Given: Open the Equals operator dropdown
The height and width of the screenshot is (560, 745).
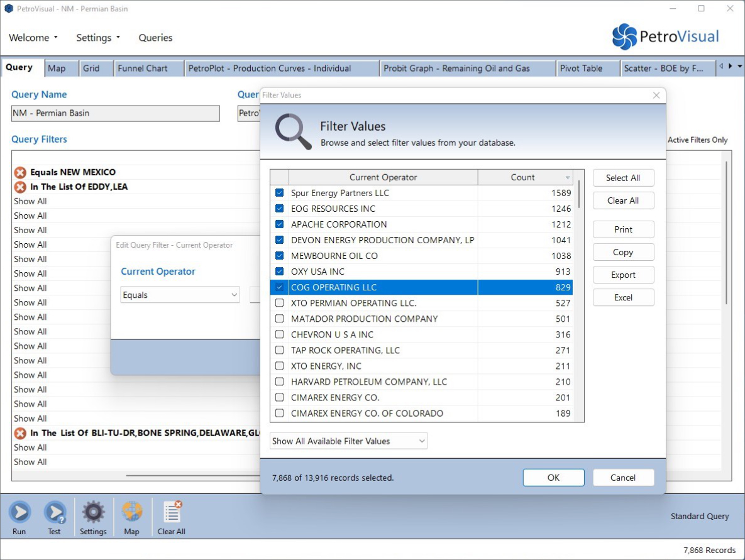Looking at the screenshot, I should 180,295.
